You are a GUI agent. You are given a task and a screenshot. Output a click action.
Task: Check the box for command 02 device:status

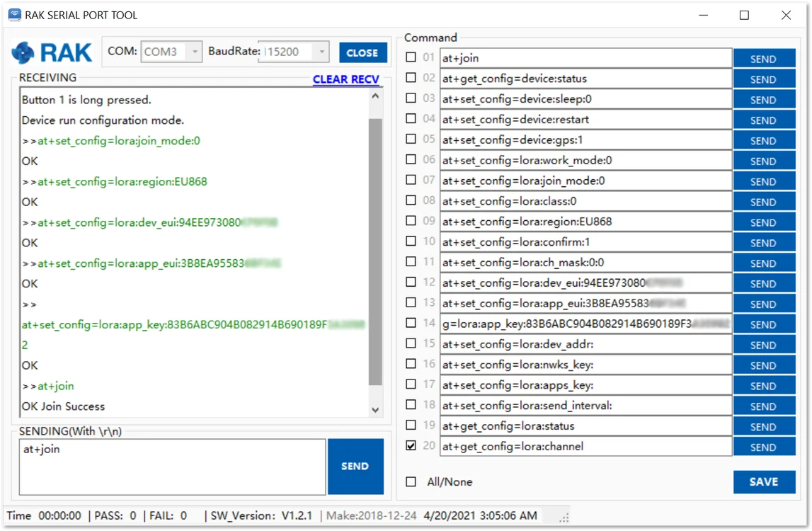[x=411, y=77]
